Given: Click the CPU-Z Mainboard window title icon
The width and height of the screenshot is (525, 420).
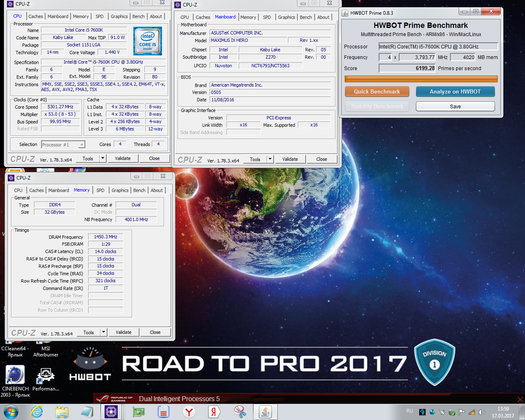Looking at the screenshot, I should [178, 5].
